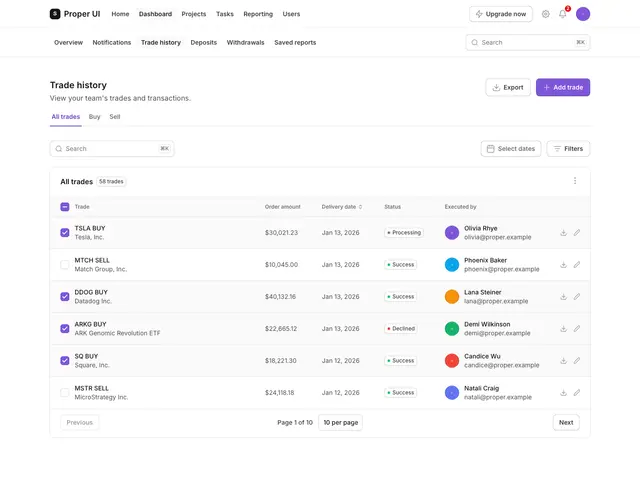Download the MSTR SELL trade
Image resolution: width=640 pixels, height=480 pixels.
click(563, 393)
